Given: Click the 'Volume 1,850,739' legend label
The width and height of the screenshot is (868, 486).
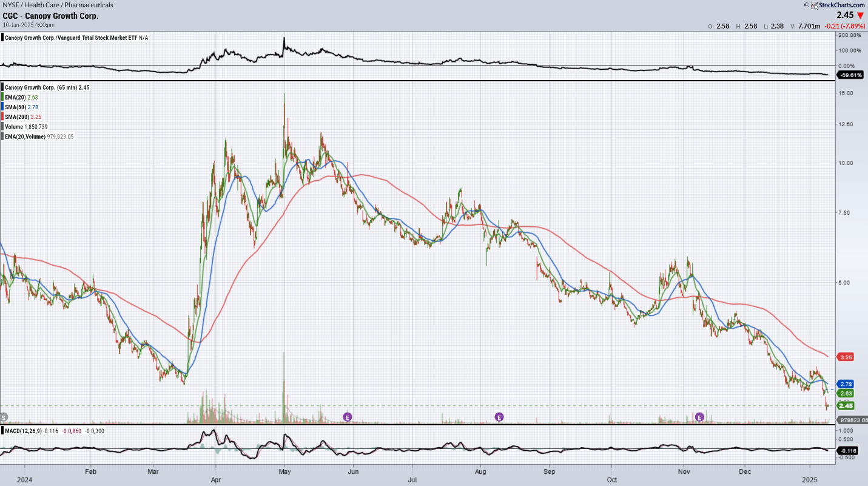Looking at the screenshot, I should coord(26,126).
